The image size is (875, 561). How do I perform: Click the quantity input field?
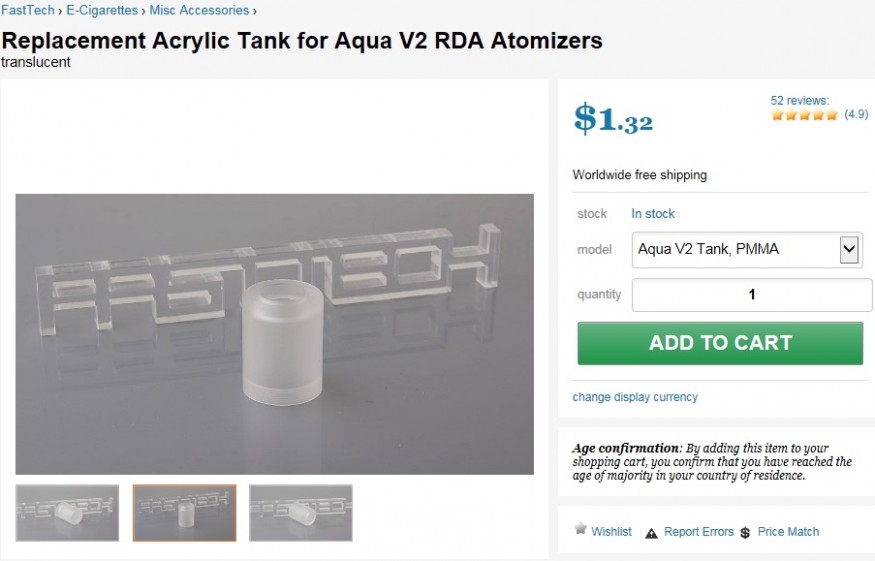click(x=752, y=295)
